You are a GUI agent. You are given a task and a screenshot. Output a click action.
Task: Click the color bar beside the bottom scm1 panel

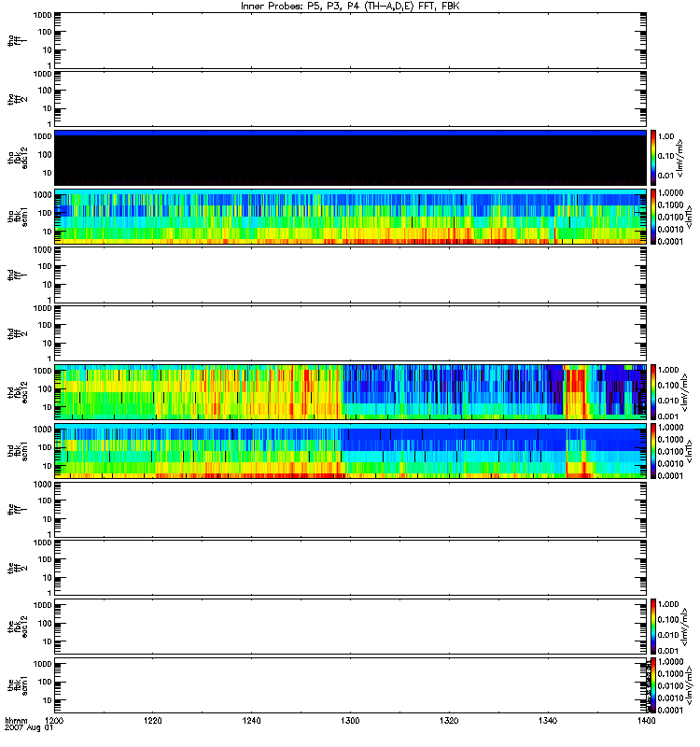click(654, 686)
